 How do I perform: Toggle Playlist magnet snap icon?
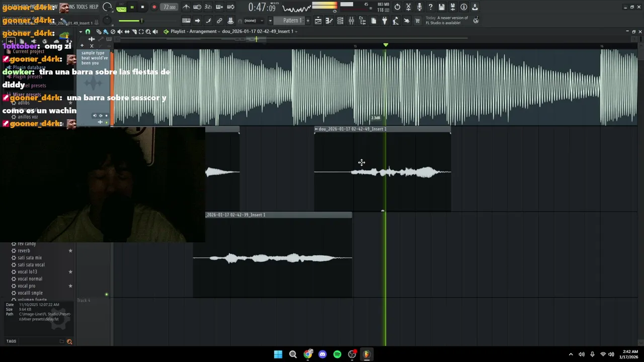point(88,32)
